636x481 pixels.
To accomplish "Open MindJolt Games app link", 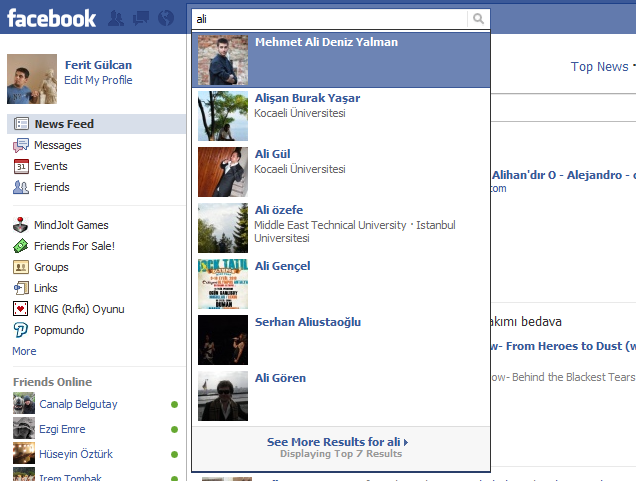I will pyautogui.click(x=71, y=225).
